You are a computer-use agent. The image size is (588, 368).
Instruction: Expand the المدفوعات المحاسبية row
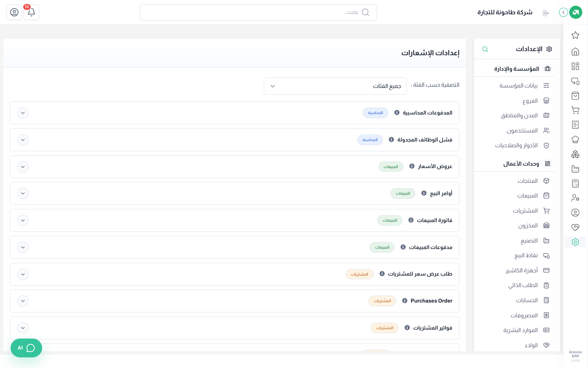click(x=23, y=113)
